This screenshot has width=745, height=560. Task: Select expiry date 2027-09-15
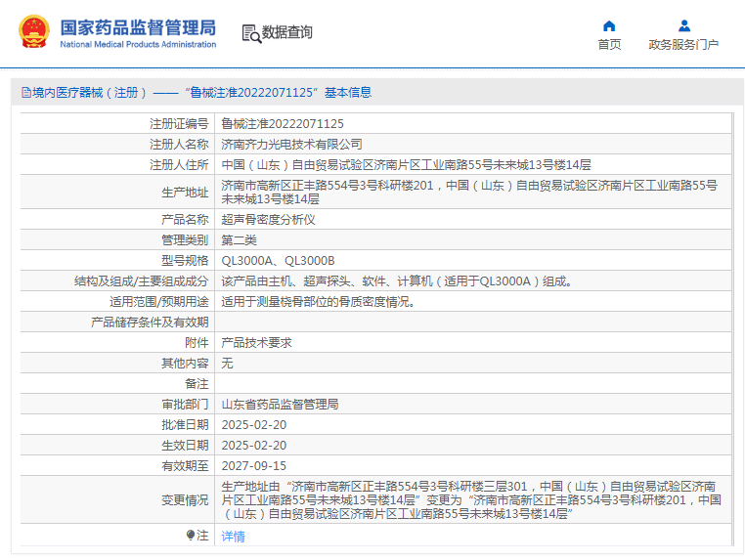point(254,465)
